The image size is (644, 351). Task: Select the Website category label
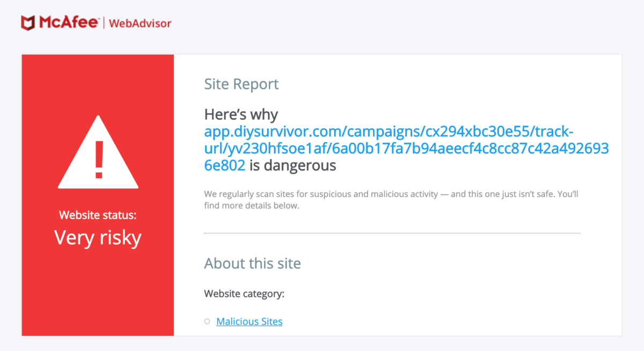[x=244, y=294]
